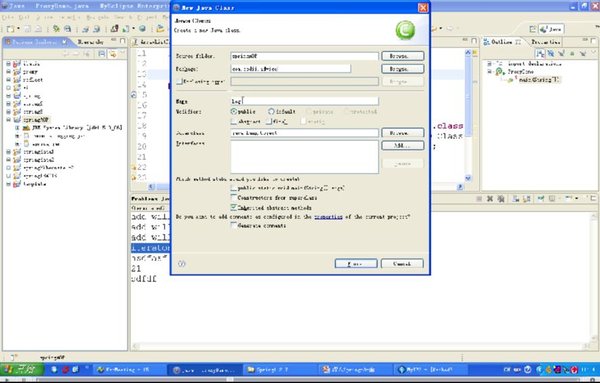
Task: Maximize the console view panel
Action: (x=593, y=198)
